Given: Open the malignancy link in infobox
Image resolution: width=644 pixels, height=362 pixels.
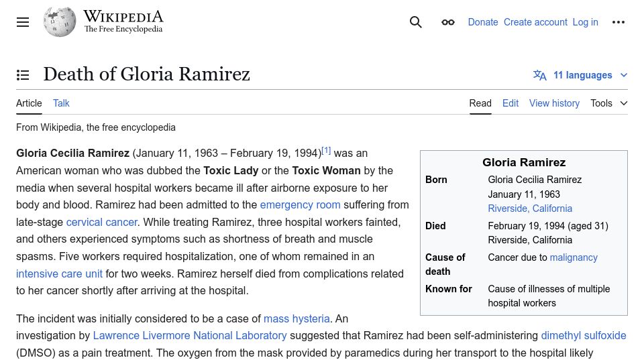Looking at the screenshot, I should point(574,257).
